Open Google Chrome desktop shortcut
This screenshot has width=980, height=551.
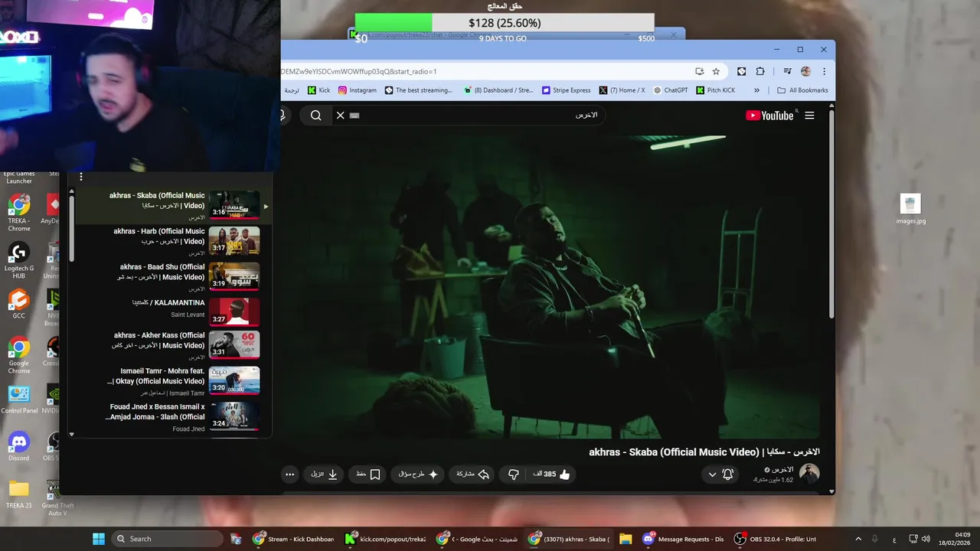[19, 356]
